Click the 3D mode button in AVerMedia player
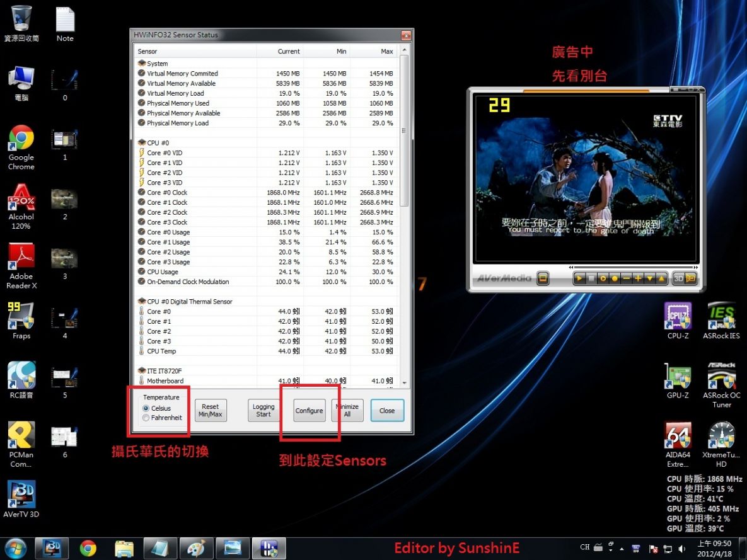The image size is (747, 560). pyautogui.click(x=678, y=278)
